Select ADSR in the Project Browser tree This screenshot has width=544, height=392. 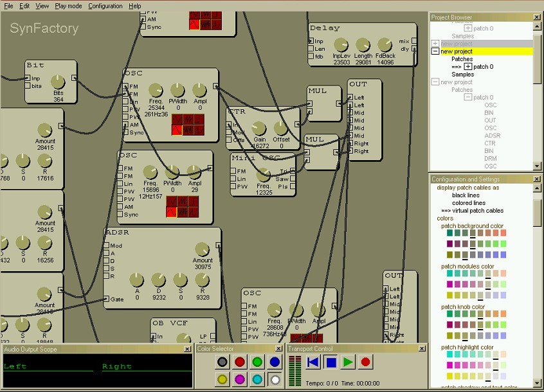pos(493,136)
